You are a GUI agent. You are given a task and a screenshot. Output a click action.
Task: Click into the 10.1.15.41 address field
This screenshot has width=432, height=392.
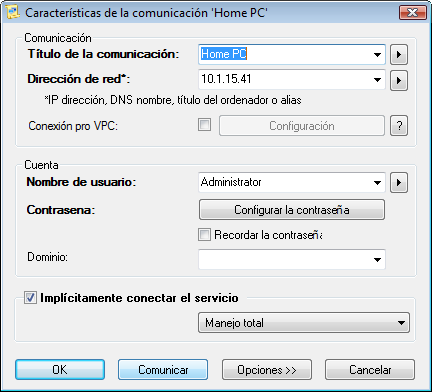pos(285,80)
